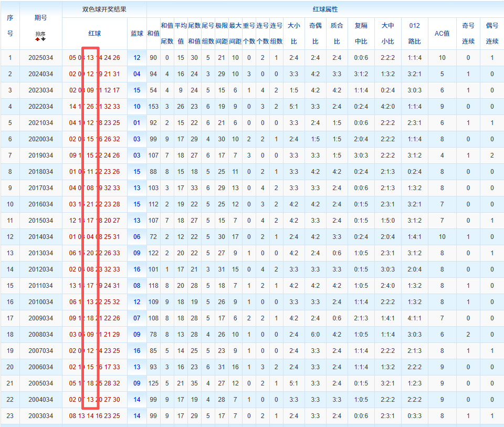
Task: Select issue number 2003034
Action: [x=40, y=416]
